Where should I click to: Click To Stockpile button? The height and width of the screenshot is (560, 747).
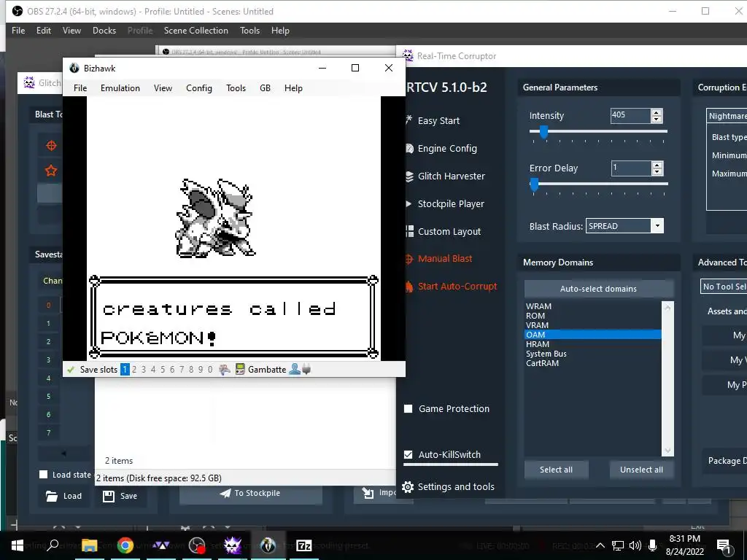point(251,494)
